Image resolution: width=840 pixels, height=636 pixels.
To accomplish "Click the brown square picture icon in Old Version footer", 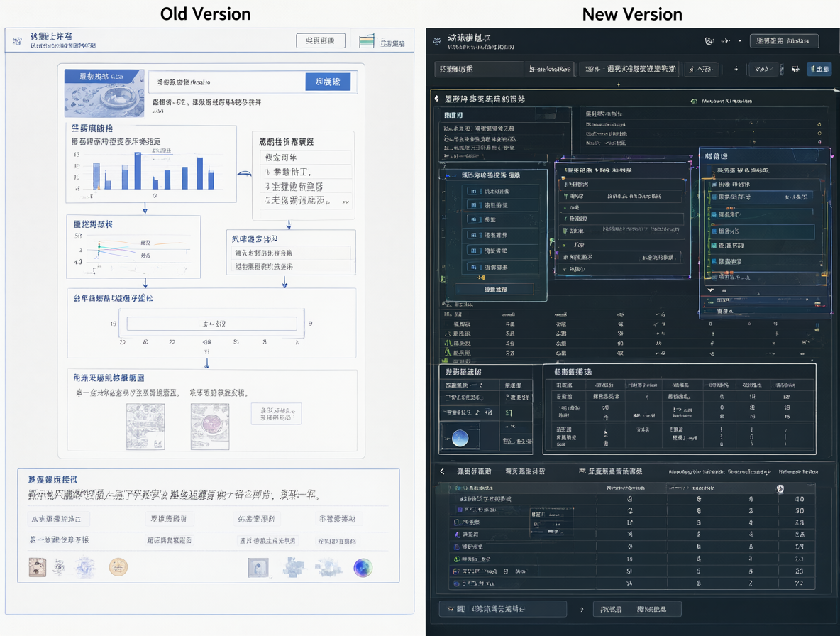I will [x=37, y=567].
